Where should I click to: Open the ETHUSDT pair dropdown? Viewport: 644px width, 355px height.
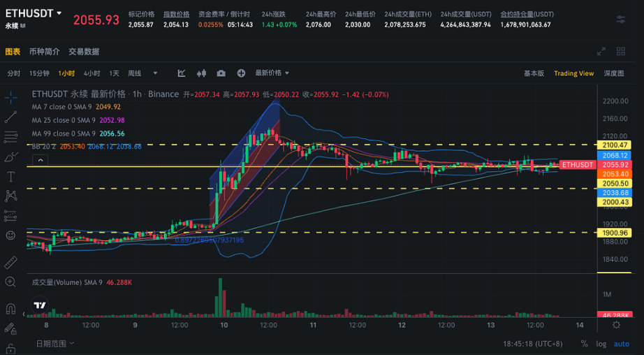(x=34, y=13)
